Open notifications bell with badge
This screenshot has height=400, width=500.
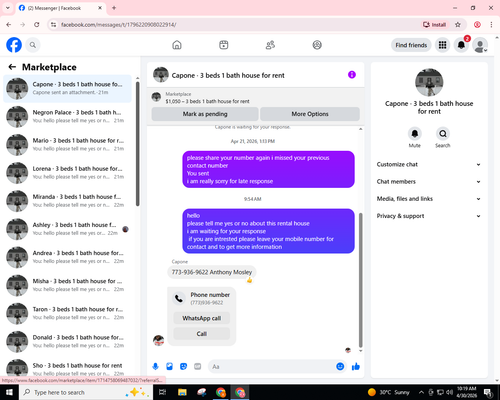(461, 45)
